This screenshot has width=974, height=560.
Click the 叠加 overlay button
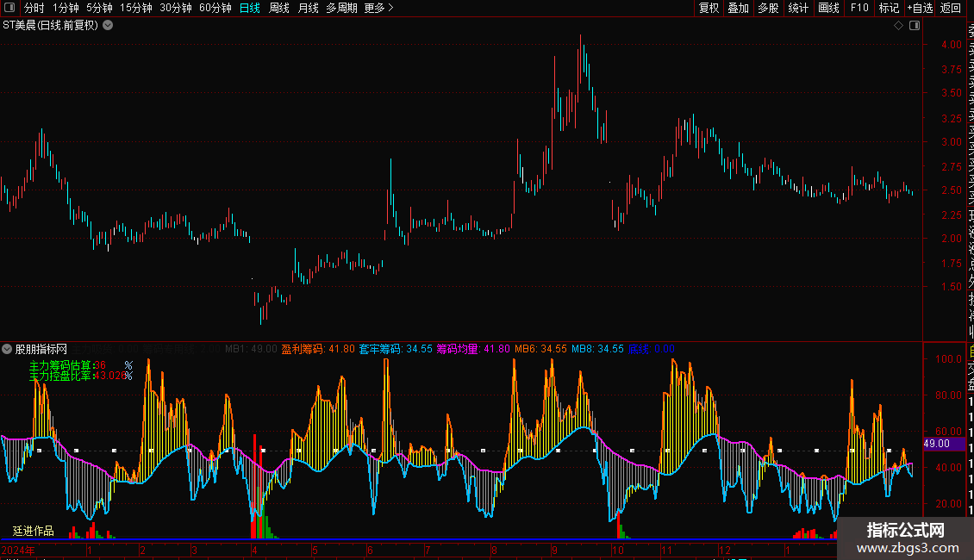(x=739, y=8)
